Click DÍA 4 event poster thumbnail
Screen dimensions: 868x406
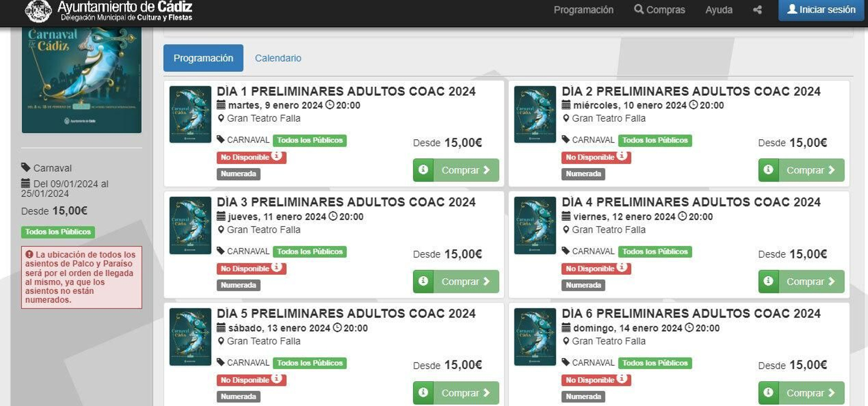(535, 225)
